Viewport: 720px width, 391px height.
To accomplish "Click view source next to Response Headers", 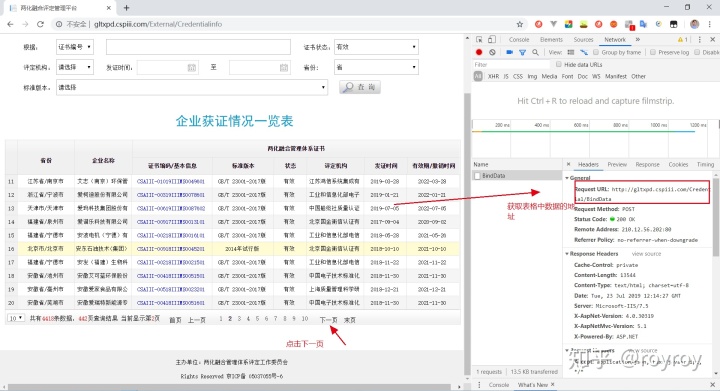I will 646,254.
